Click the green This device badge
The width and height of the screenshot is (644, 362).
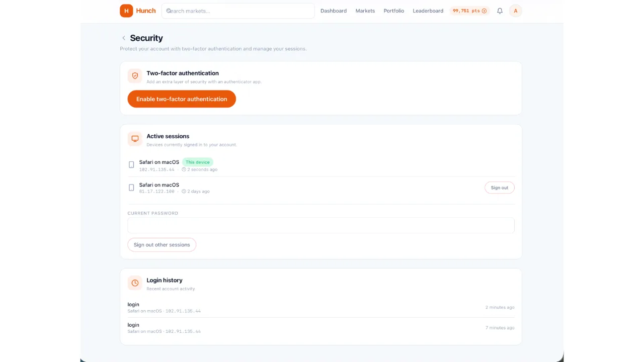pyautogui.click(x=198, y=162)
